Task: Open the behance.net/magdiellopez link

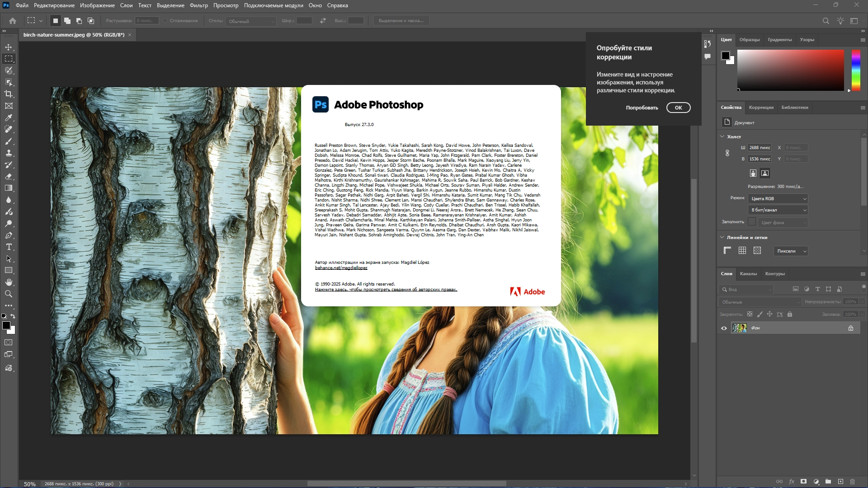Action: coord(341,268)
